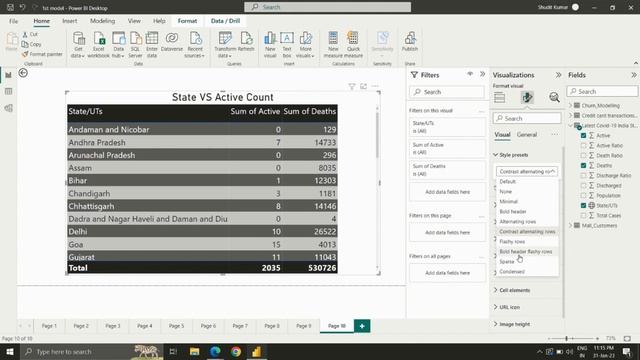The height and width of the screenshot is (360, 640).
Task: Uncheck the Deaths field checkbox
Action: [x=583, y=165]
